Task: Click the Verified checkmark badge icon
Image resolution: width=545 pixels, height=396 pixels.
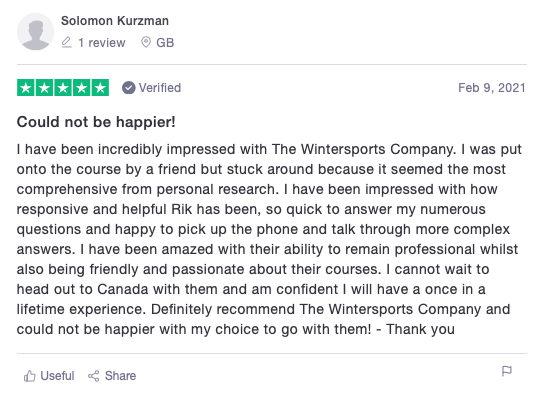Action: pos(128,88)
